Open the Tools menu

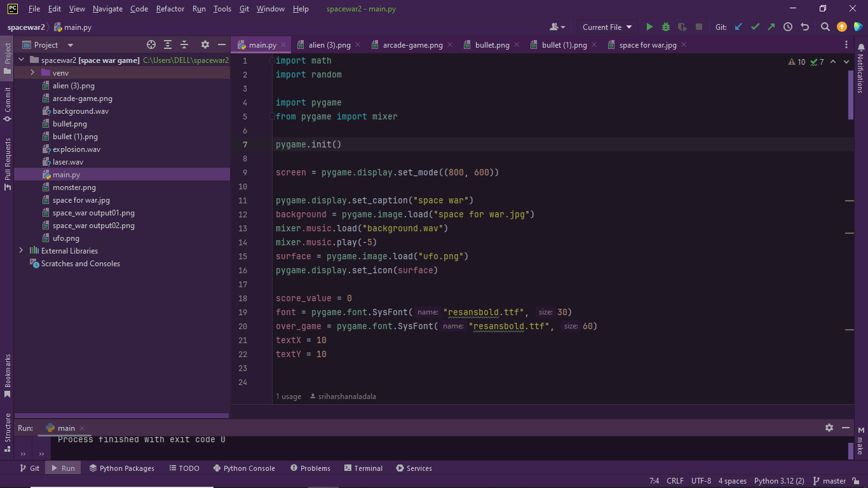click(222, 9)
